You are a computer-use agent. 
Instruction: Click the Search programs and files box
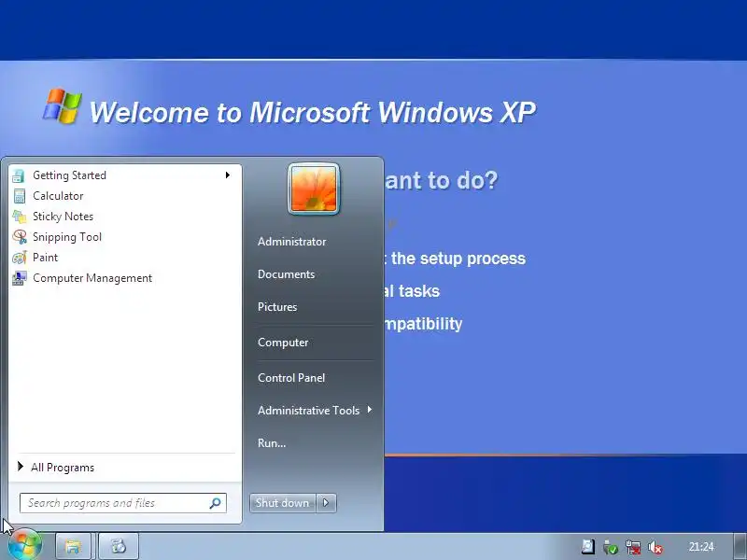pos(123,503)
